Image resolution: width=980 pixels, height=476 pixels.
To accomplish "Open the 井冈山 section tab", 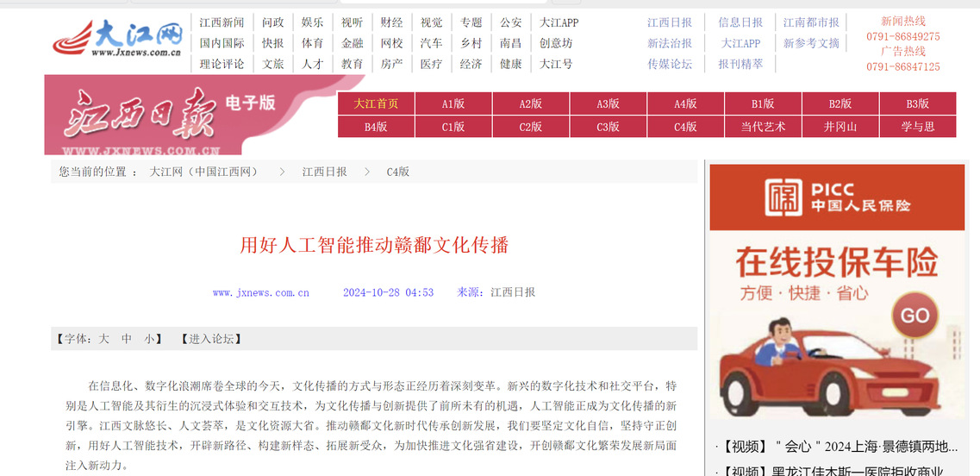I will [x=840, y=127].
